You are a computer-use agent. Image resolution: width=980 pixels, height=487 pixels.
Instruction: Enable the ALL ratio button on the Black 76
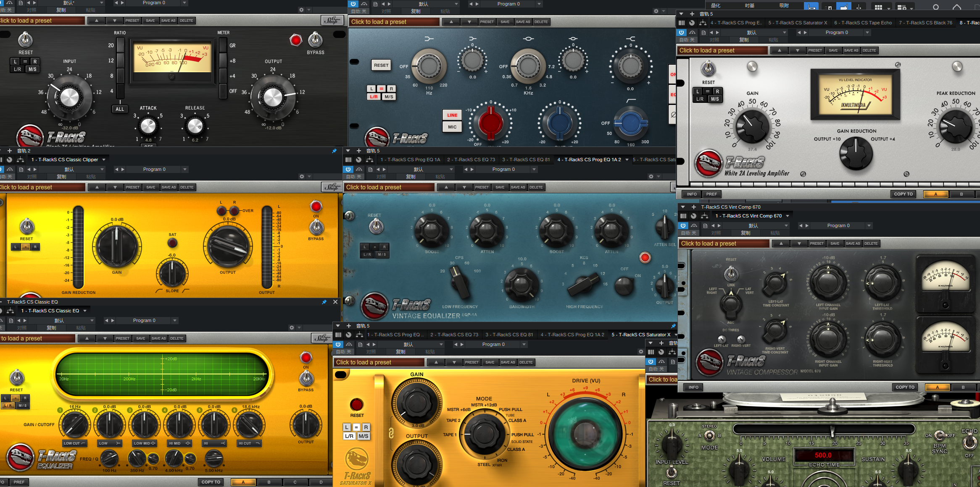[120, 109]
